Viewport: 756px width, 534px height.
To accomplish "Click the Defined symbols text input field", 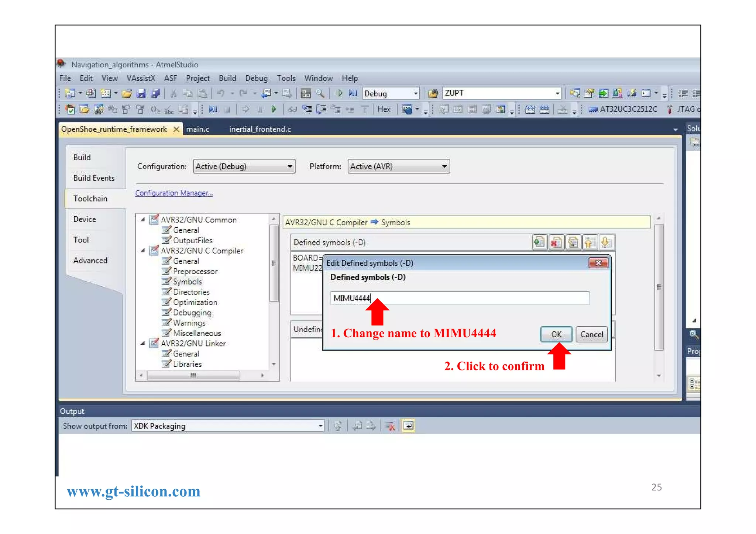I will [460, 298].
